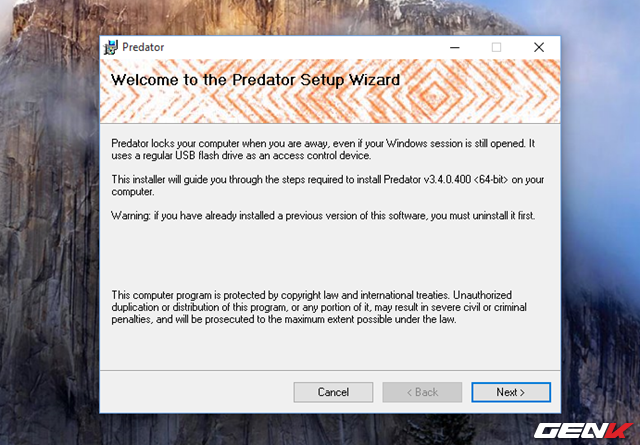Click the 'Welcome to the Predator Setup Wizard' heading
The height and width of the screenshot is (445, 640).
tap(255, 79)
